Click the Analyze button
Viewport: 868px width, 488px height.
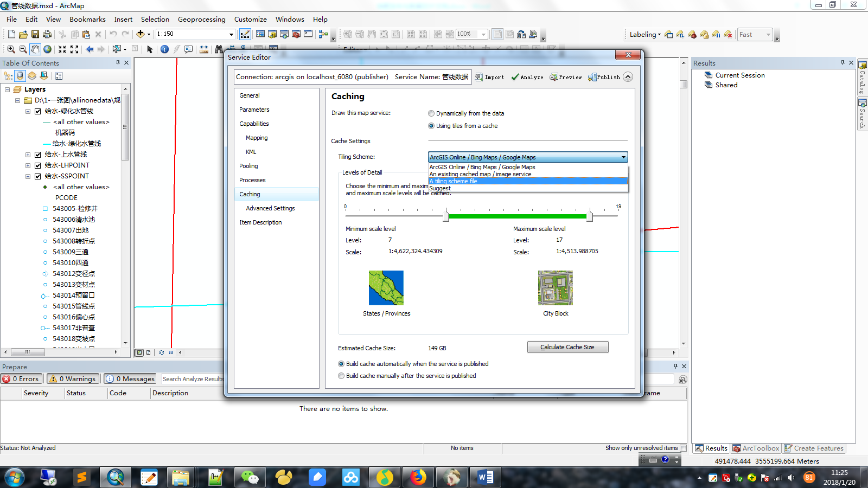527,77
